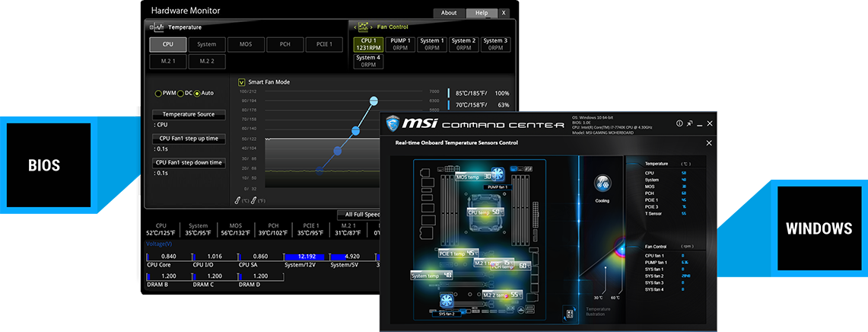
Task: Select the M.2 1 temperature tab
Action: [167, 62]
